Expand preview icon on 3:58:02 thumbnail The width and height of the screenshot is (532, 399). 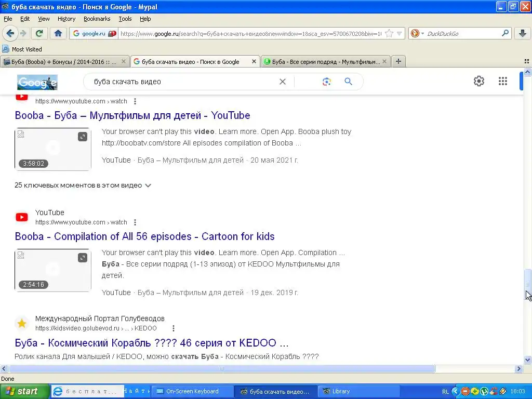click(x=83, y=137)
